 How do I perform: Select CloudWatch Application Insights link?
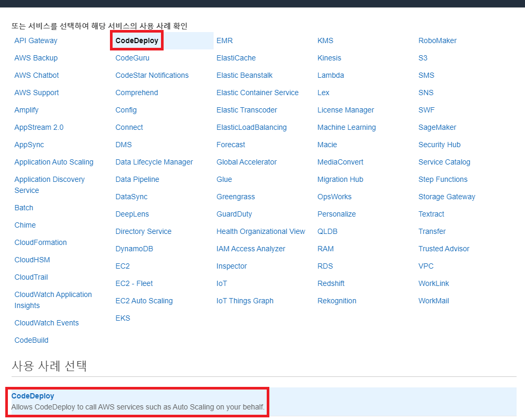coord(53,300)
